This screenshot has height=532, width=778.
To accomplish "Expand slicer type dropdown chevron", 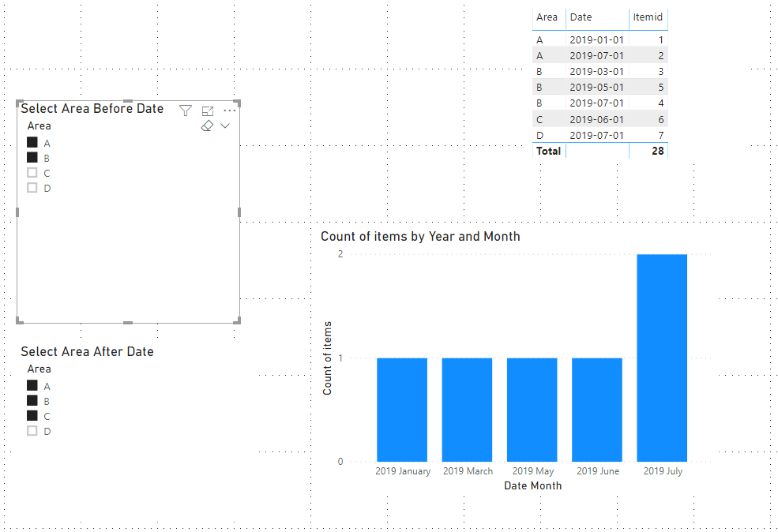I will (225, 126).
